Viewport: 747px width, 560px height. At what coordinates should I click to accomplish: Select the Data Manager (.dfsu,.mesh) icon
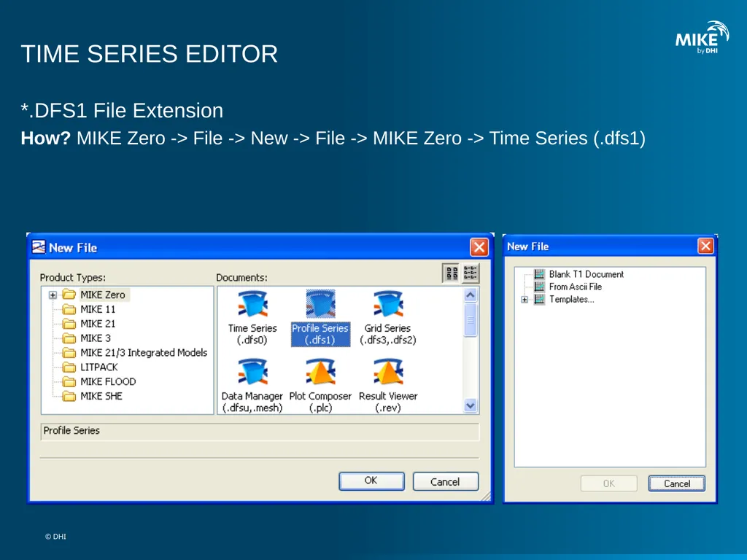point(252,386)
